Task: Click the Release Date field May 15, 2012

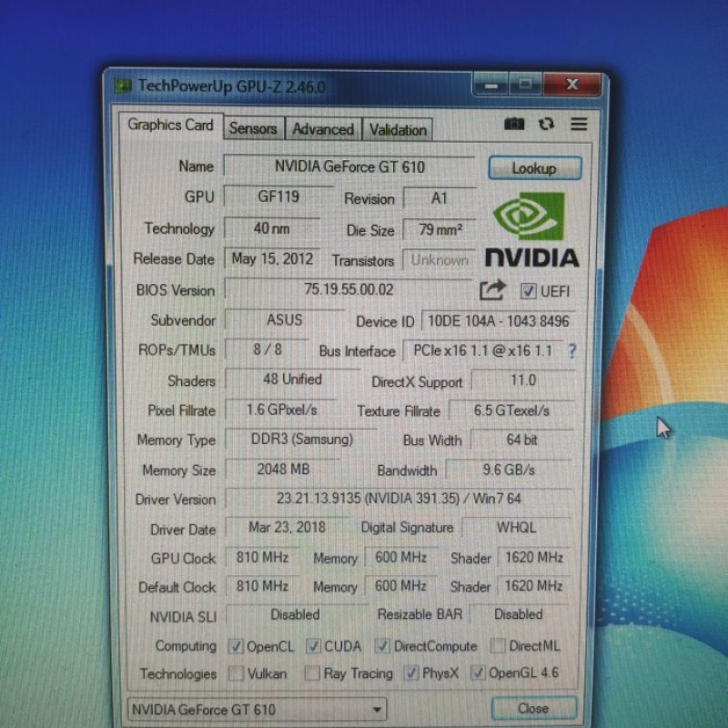Action: click(272, 258)
